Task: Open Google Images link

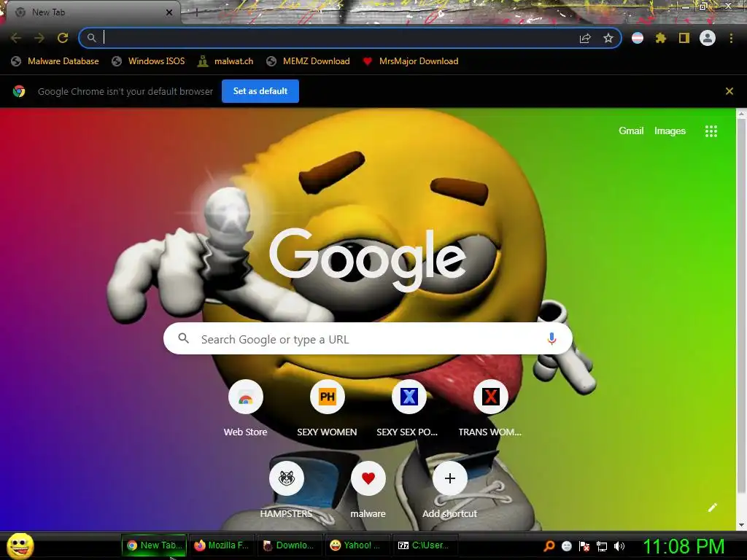Action: pyautogui.click(x=670, y=131)
